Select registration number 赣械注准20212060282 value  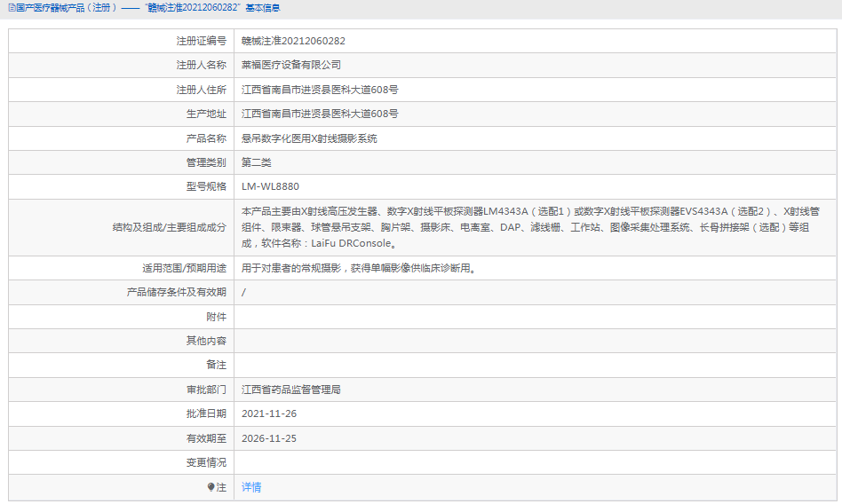293,41
